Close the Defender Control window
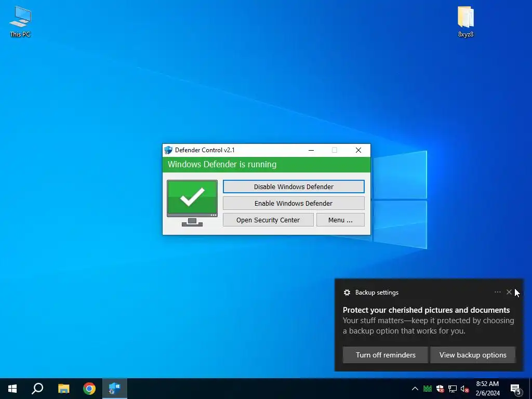 [x=358, y=150]
